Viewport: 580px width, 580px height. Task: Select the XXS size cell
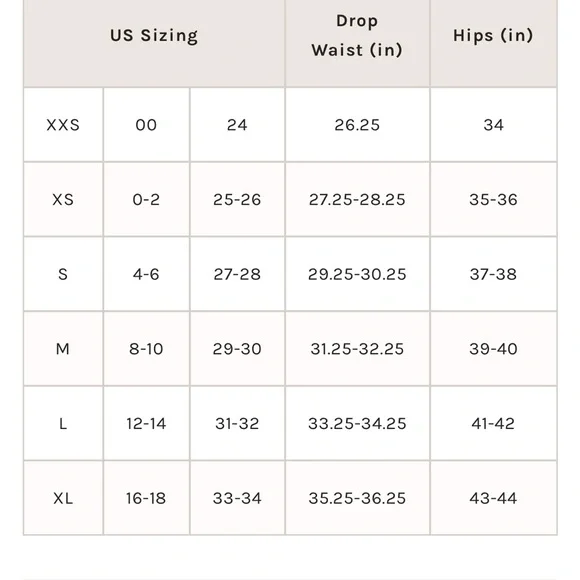click(63, 125)
